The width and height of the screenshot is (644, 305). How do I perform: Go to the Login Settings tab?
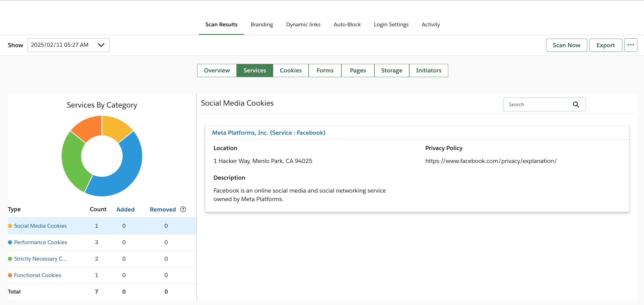[x=391, y=25]
